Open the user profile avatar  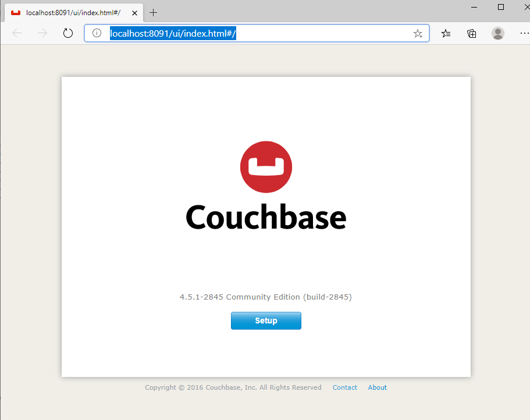coord(498,33)
